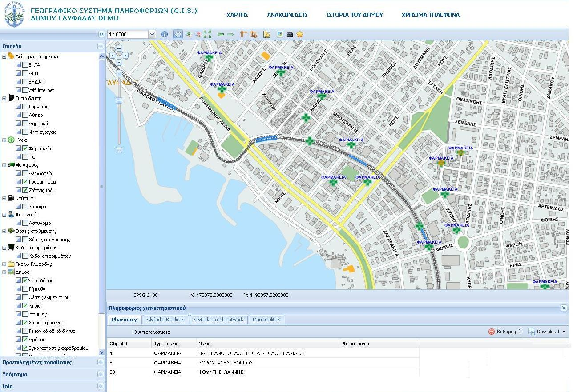
Task: Go to previous map view arrow
Action: [x=220, y=34]
